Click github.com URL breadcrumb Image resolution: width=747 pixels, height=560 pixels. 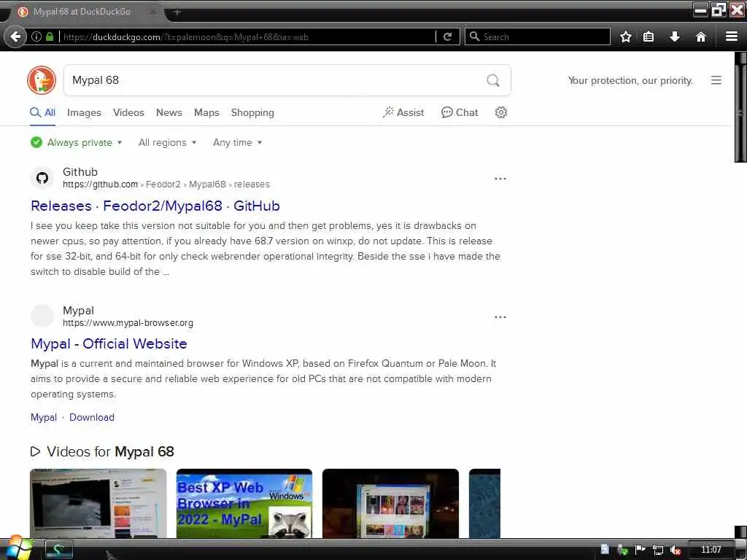tap(100, 184)
